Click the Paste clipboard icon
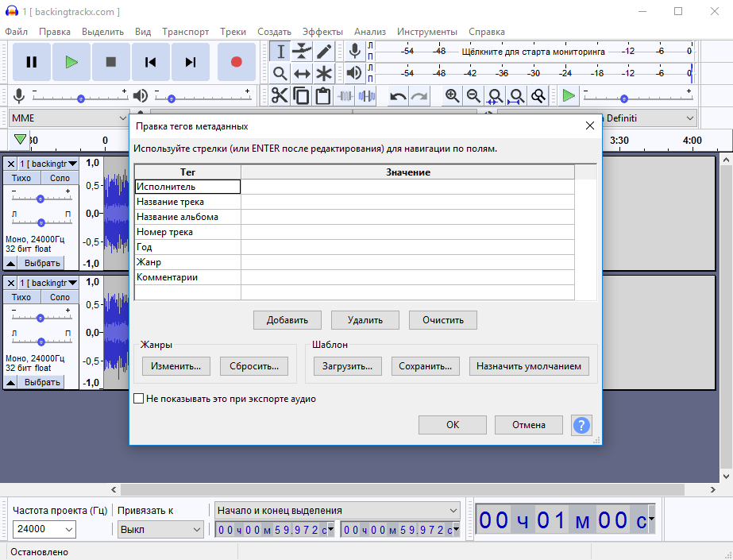 (x=323, y=96)
